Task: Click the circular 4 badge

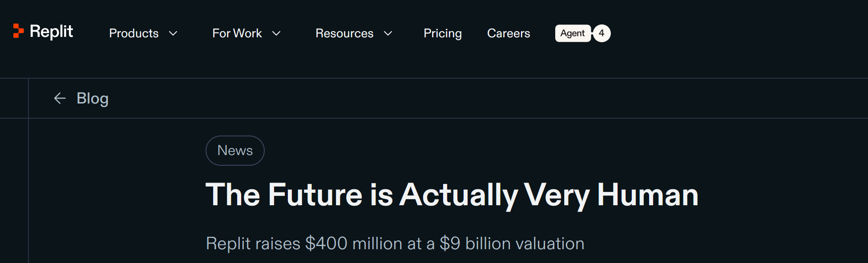Action: pyautogui.click(x=602, y=33)
